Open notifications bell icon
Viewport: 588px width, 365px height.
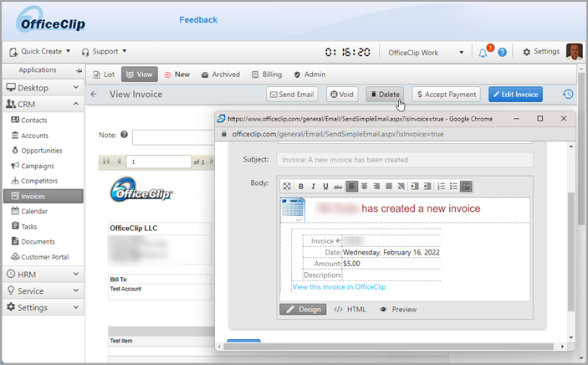[x=483, y=53]
